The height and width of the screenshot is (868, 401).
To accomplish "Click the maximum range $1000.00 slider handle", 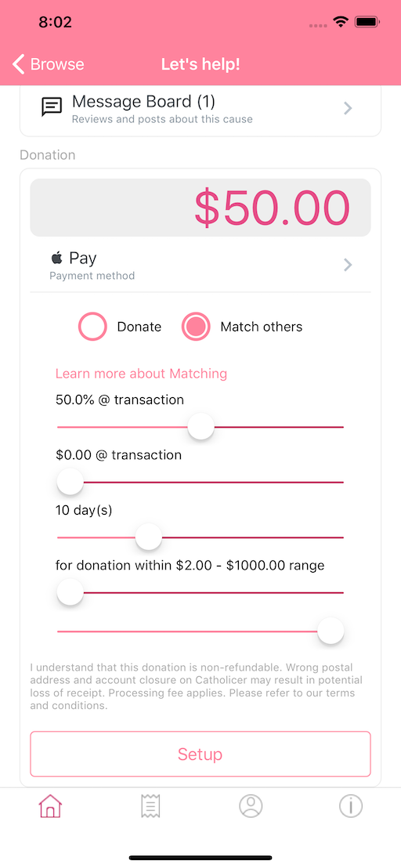I will 331,631.
